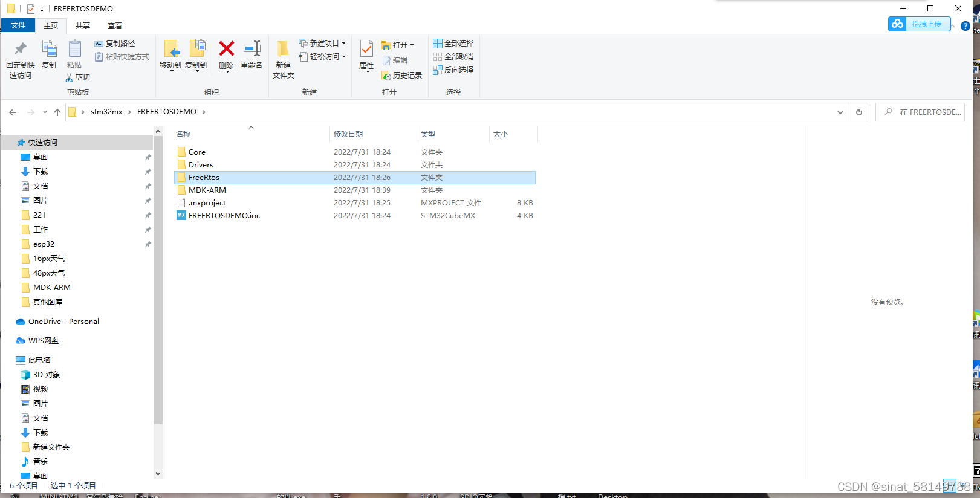
Task: Click Select none (全部取消)
Action: (453, 57)
